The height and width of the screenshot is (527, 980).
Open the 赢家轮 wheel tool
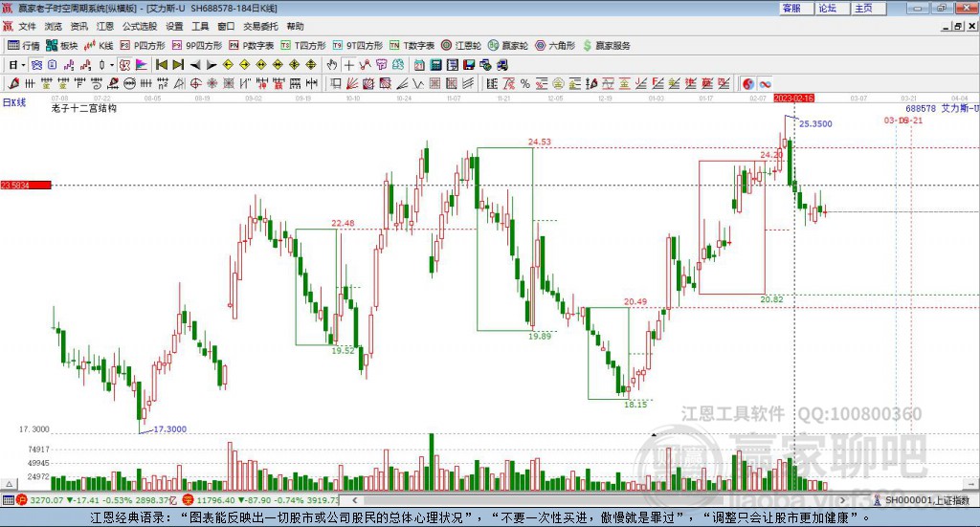pos(508,46)
